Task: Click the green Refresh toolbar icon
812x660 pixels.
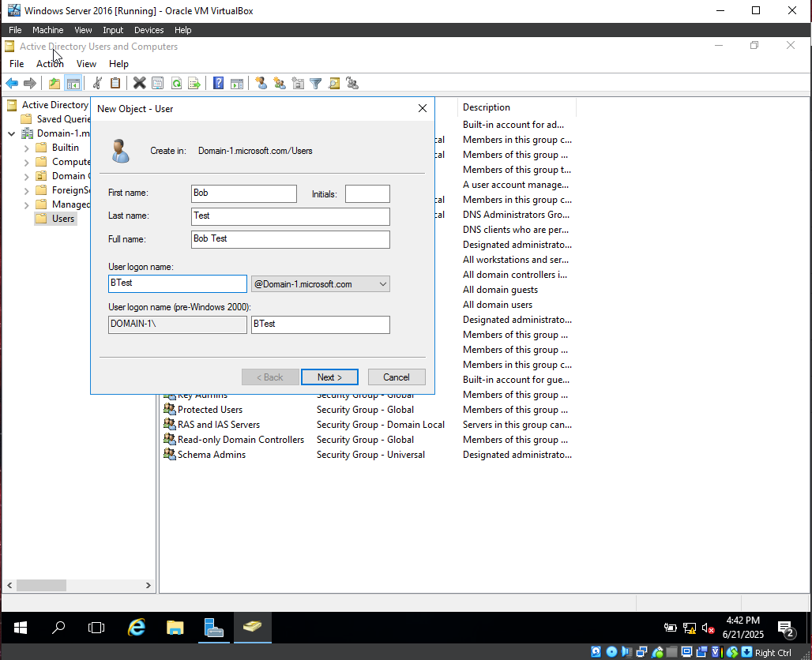Action: coord(176,84)
